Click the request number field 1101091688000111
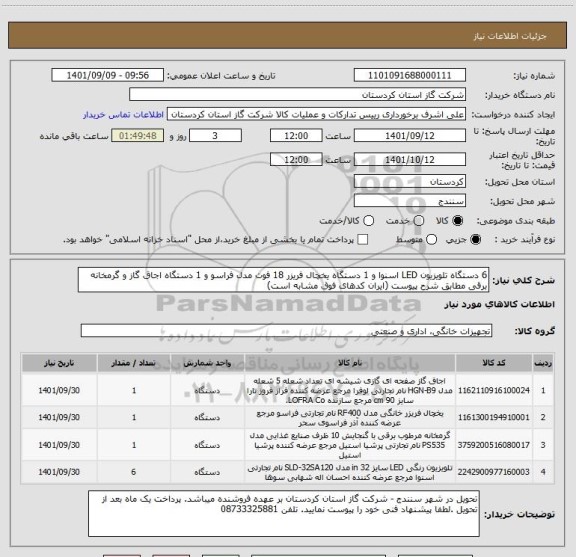The image size is (576, 557). 410,75
